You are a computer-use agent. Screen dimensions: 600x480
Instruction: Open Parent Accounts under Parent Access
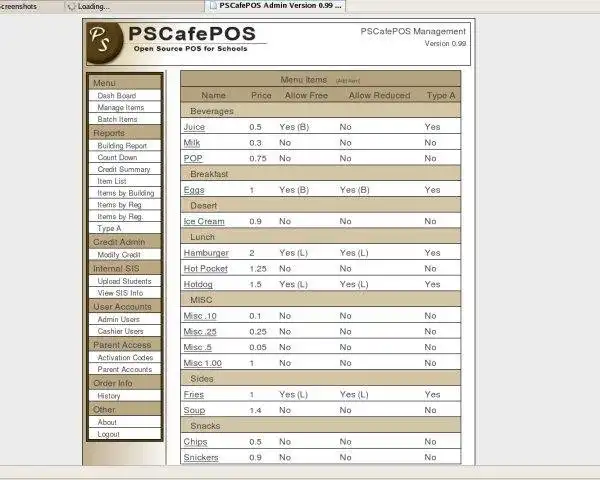tap(125, 369)
